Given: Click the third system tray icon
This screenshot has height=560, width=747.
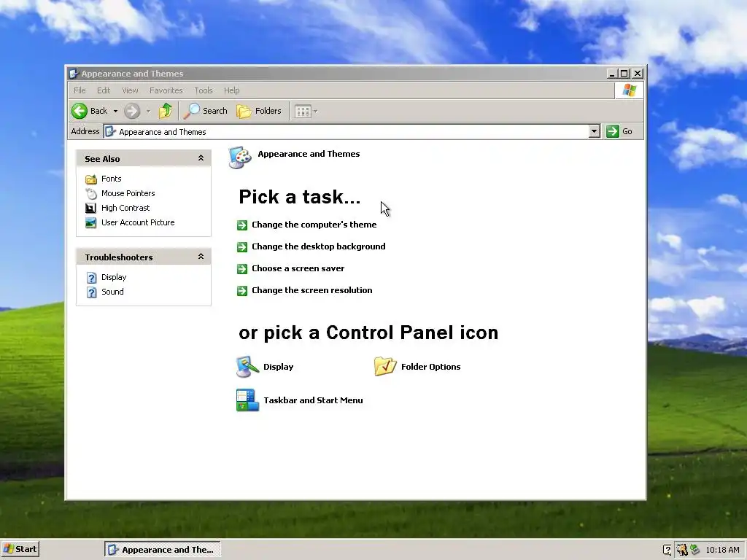Looking at the screenshot, I should [x=694, y=550].
